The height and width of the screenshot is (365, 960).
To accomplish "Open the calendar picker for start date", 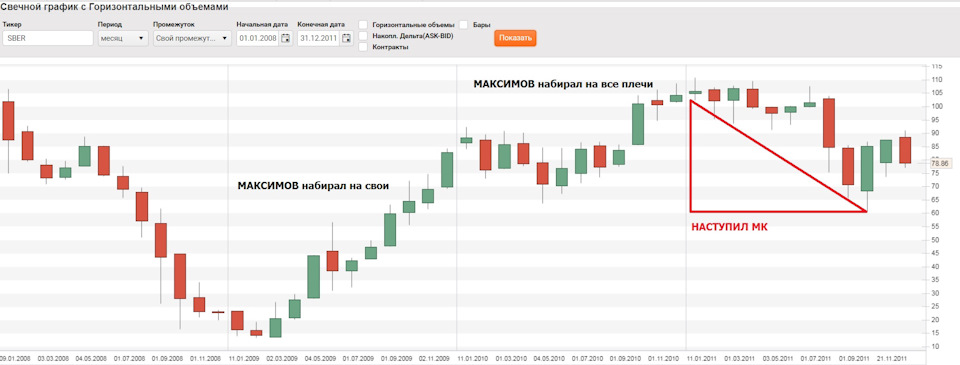I will pos(285,38).
